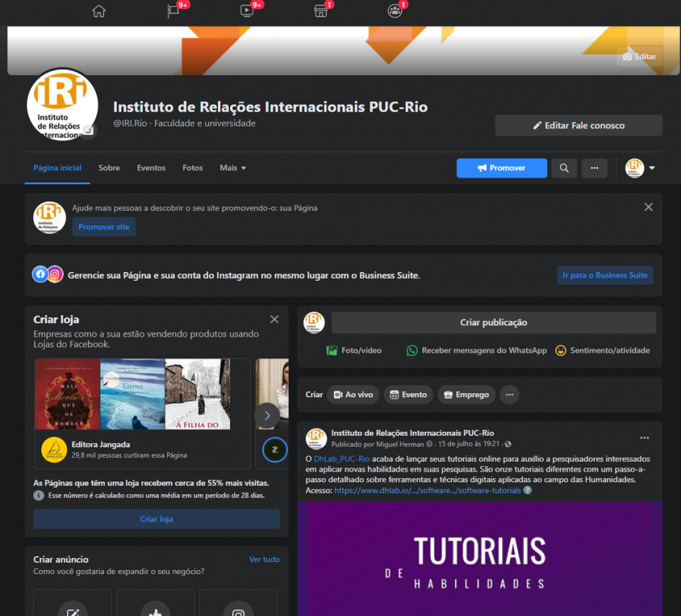
Task: Open Pages flag icon in top bar
Action: (x=174, y=11)
